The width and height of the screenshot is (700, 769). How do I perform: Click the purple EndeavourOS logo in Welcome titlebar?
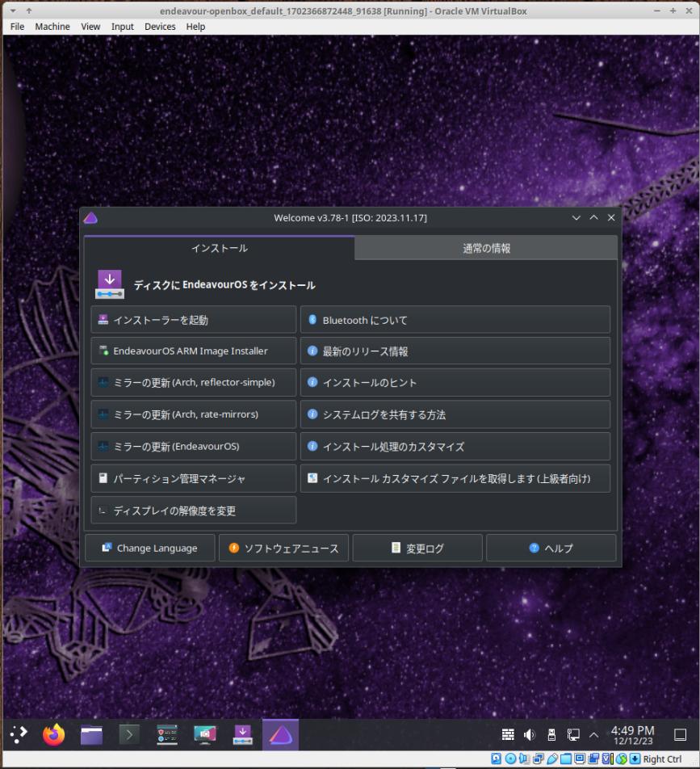pyautogui.click(x=90, y=218)
